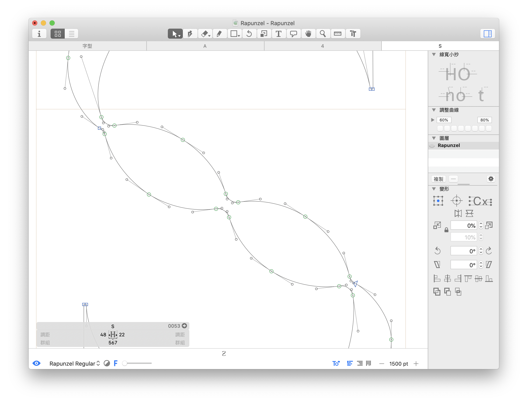This screenshot has height=399, width=532.
Task: Toggle Rapunzel layer visibility eye
Action: 432,146
